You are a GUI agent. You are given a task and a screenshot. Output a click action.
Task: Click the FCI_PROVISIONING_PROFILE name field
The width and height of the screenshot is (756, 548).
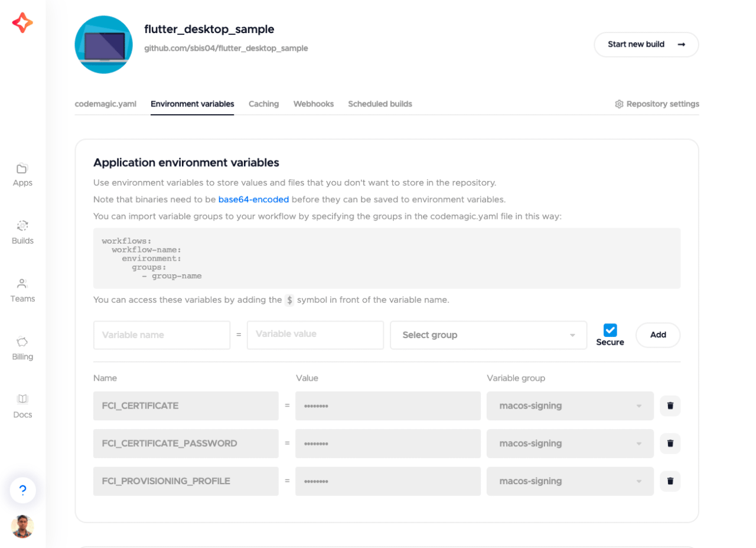[x=186, y=481]
